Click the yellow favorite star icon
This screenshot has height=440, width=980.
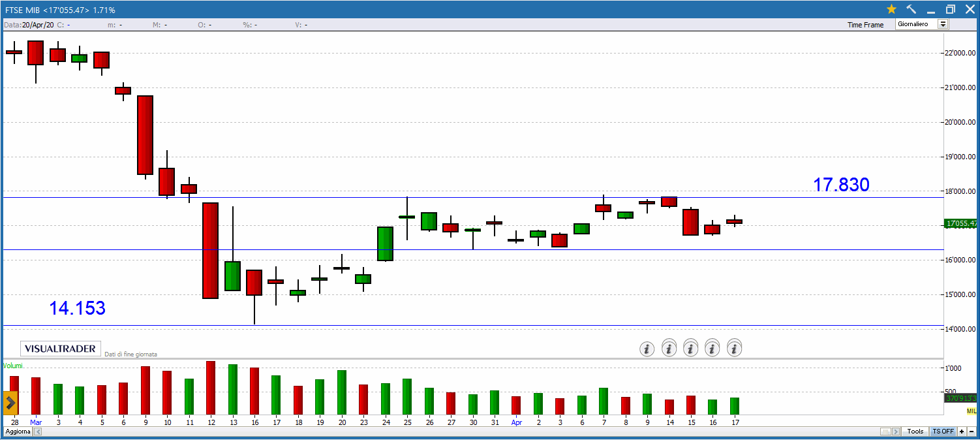click(891, 9)
